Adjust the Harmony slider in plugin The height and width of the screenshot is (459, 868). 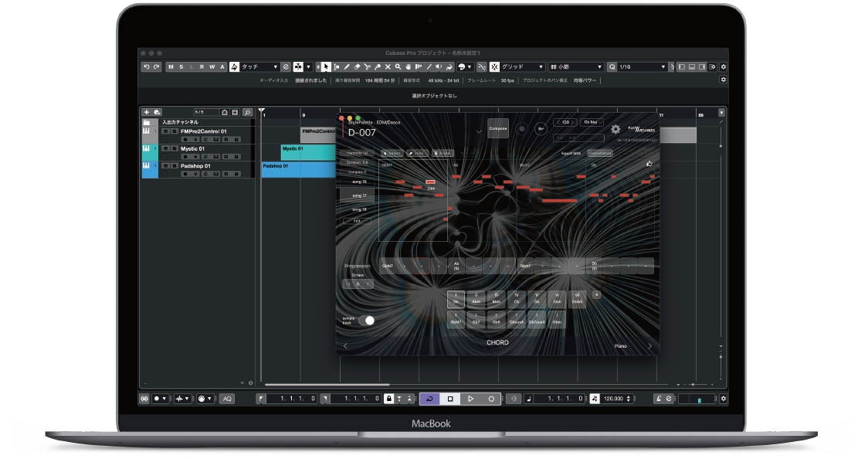click(x=358, y=153)
